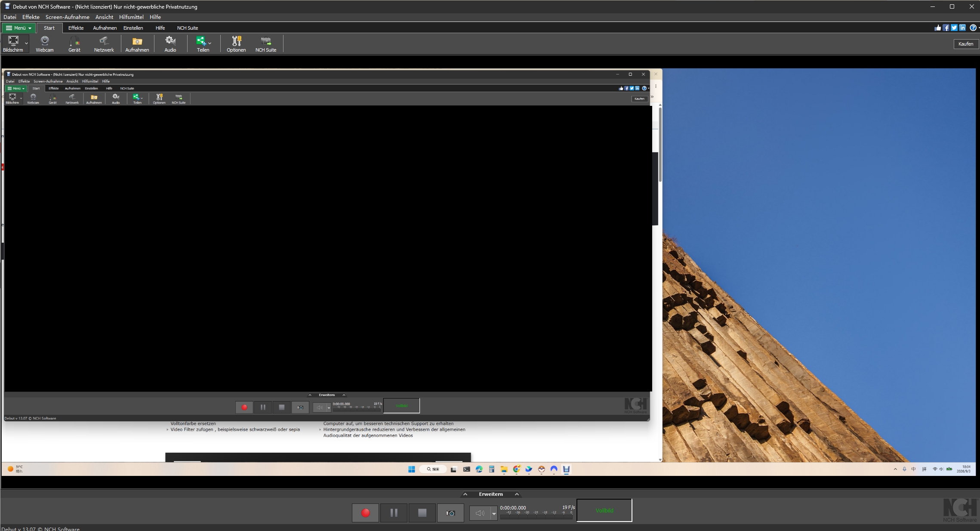
Task: Click the Facebook icon in main window header
Action: [x=946, y=28]
